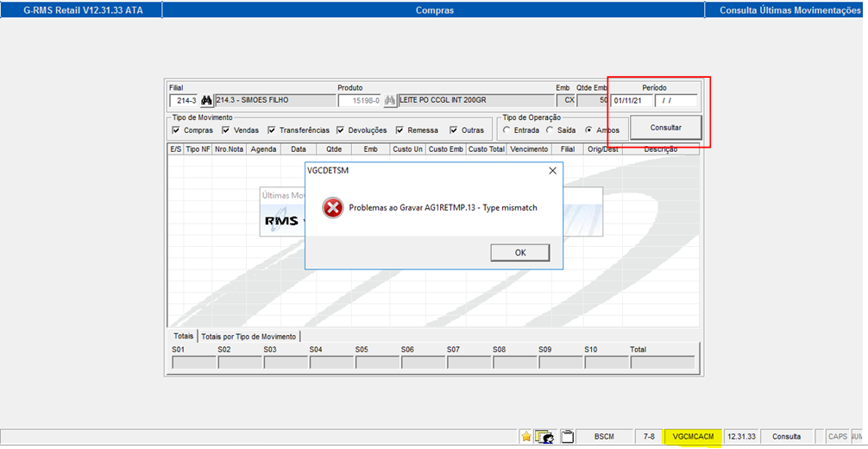Close the VGCDETSM error dialog
This screenshot has height=449, width=868.
[x=552, y=171]
